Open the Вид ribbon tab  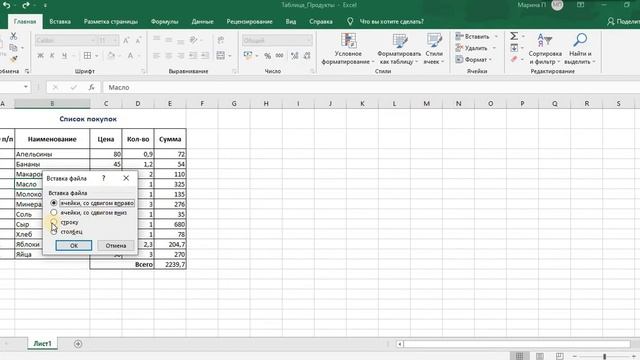point(291,22)
